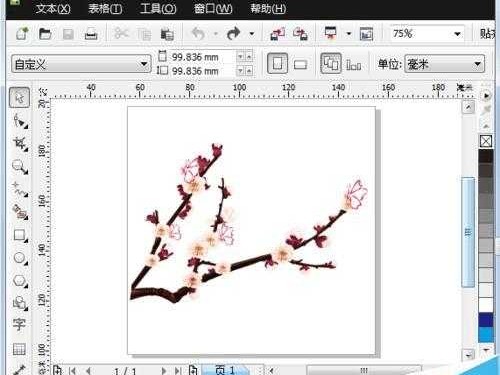The width and height of the screenshot is (500, 375).
Task: Click the Import icon
Action: click(x=277, y=34)
